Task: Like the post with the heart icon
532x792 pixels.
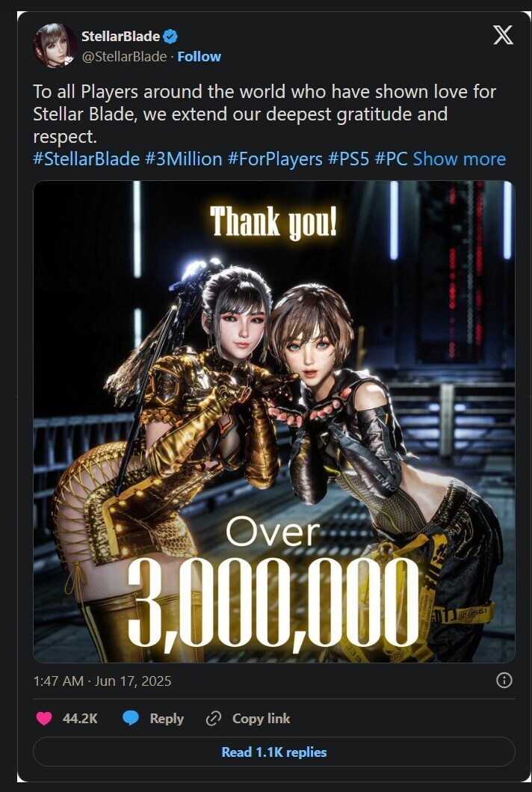Action: click(44, 718)
